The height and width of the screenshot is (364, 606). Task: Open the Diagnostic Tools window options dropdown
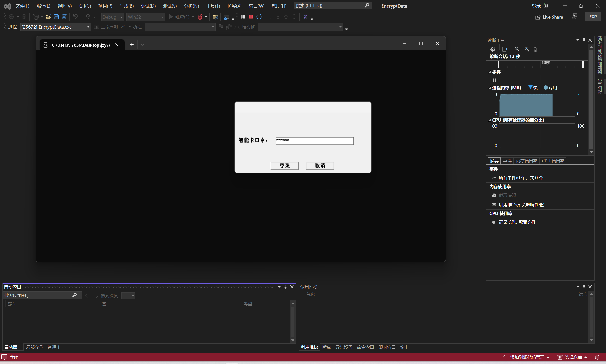click(x=578, y=40)
